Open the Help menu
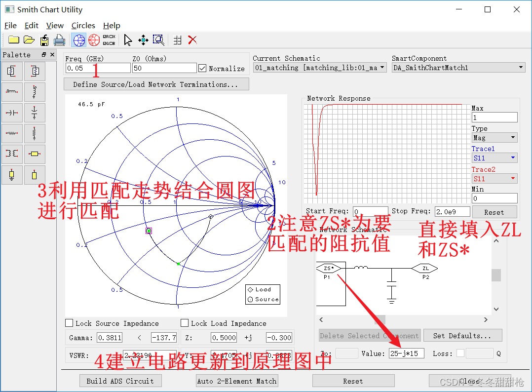 pos(112,26)
